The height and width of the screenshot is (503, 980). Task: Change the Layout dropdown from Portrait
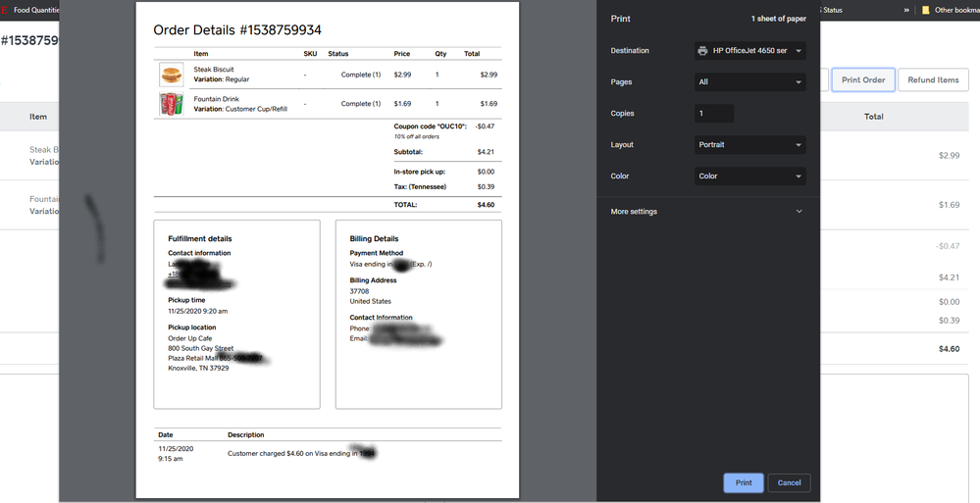[749, 145]
